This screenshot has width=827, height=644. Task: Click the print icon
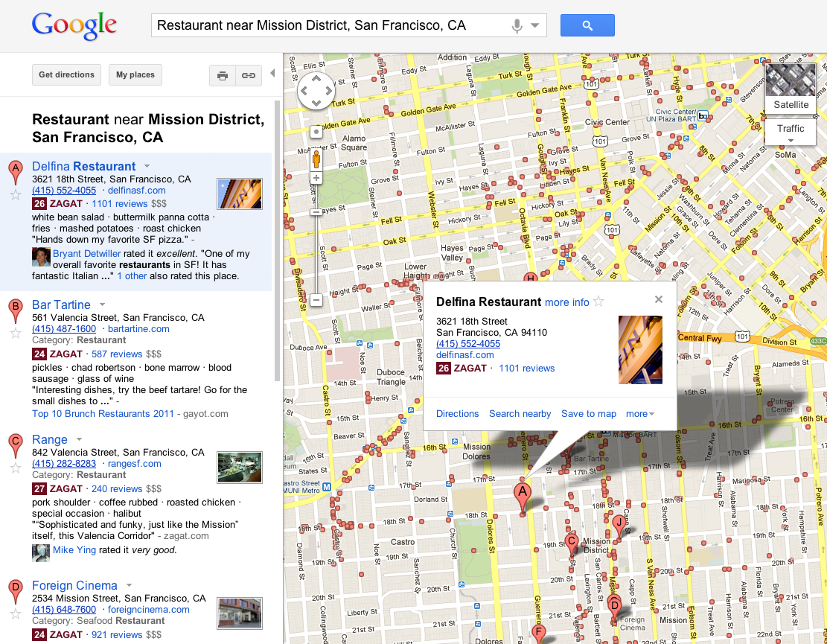click(x=222, y=75)
